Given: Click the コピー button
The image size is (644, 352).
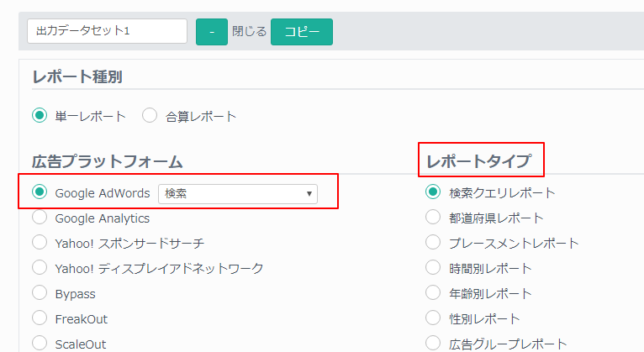Looking at the screenshot, I should [x=302, y=32].
